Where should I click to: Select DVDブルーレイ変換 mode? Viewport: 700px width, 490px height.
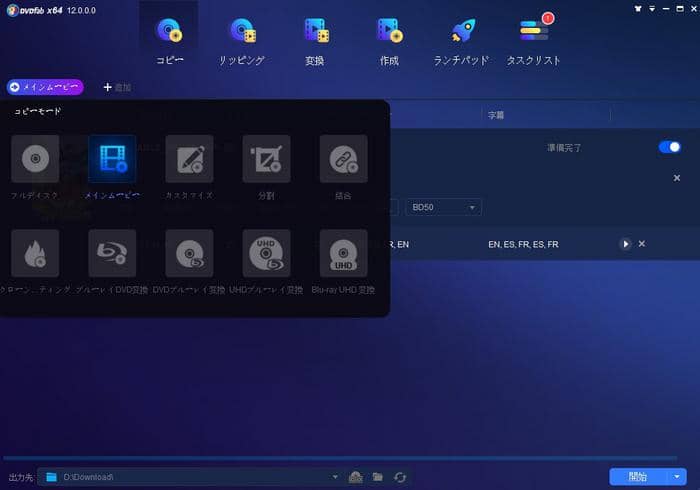point(189,253)
